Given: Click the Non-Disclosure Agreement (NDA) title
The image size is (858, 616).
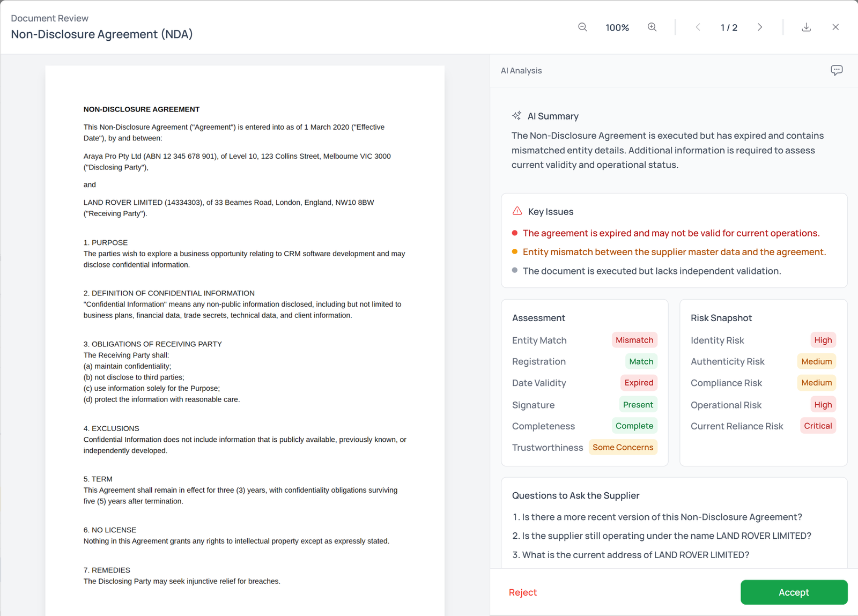Looking at the screenshot, I should coord(102,34).
